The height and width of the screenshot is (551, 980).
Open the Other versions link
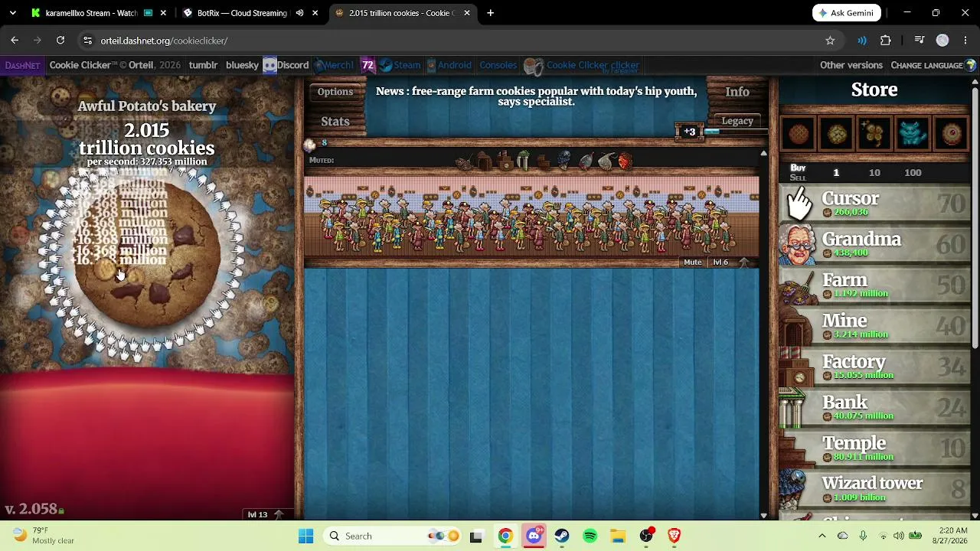(x=851, y=65)
